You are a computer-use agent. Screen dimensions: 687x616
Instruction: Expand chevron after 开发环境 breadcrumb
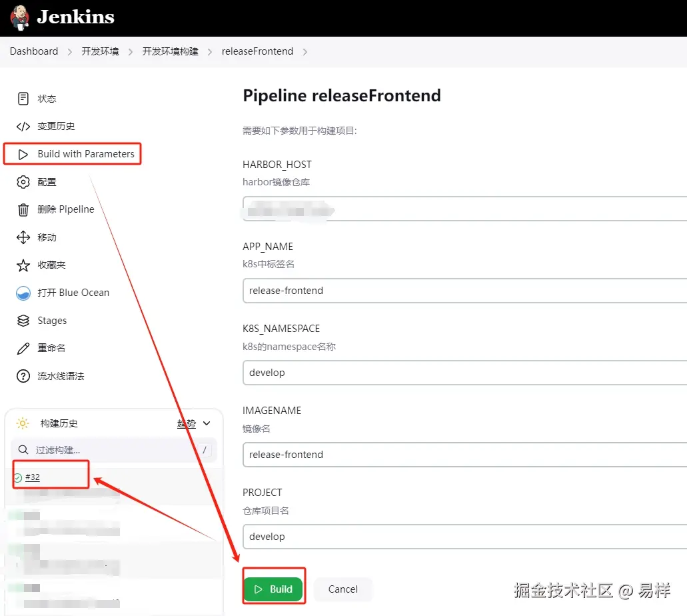130,52
